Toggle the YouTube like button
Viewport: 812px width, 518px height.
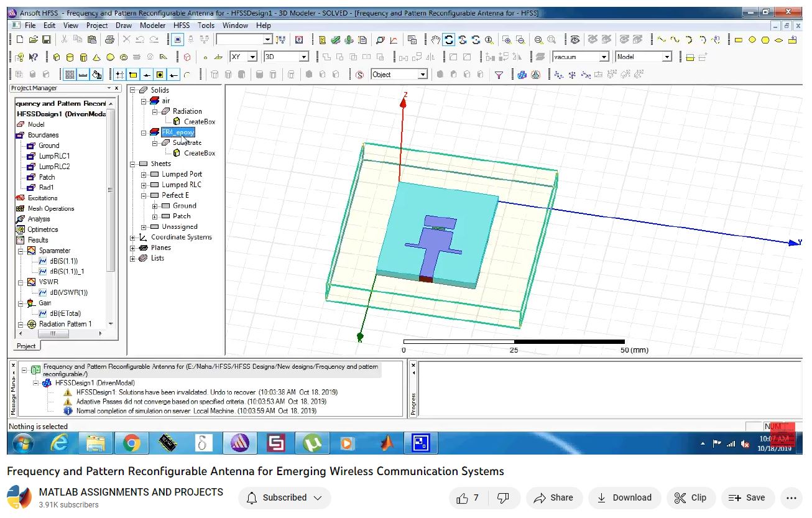pos(468,497)
